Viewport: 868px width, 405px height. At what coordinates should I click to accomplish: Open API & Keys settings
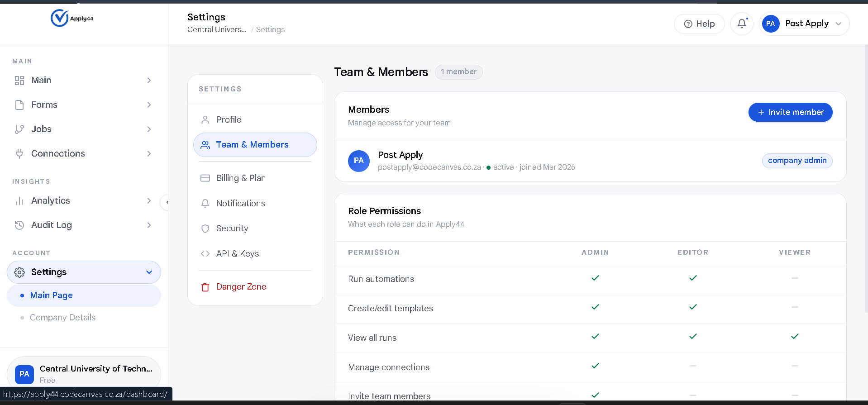255,254
